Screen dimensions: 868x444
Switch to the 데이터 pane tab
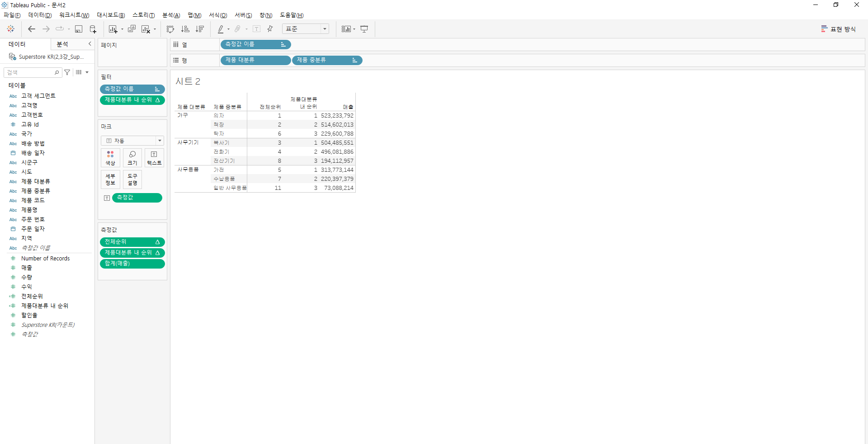[x=17, y=44]
